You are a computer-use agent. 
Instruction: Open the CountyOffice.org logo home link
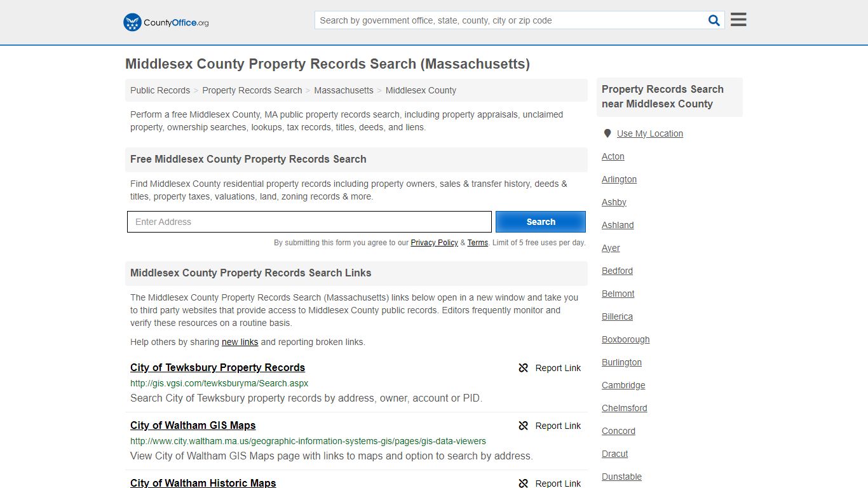[x=166, y=22]
